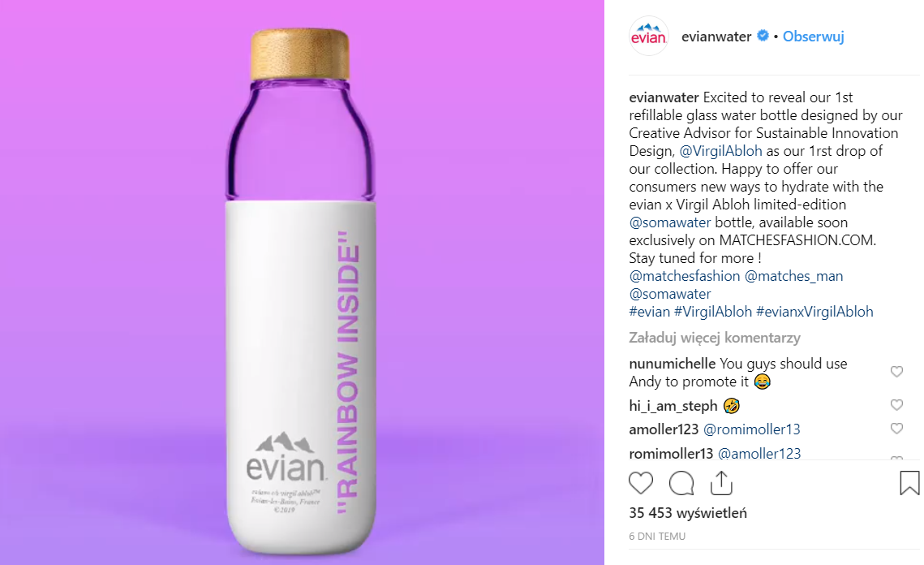Open the #evianxVirgilAbloh hashtag
This screenshot has height=565, width=924.
pyautogui.click(x=814, y=312)
